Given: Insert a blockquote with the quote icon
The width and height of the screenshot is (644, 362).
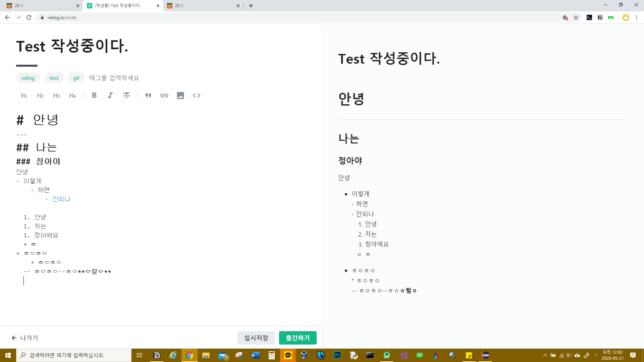Looking at the screenshot, I should point(148,96).
